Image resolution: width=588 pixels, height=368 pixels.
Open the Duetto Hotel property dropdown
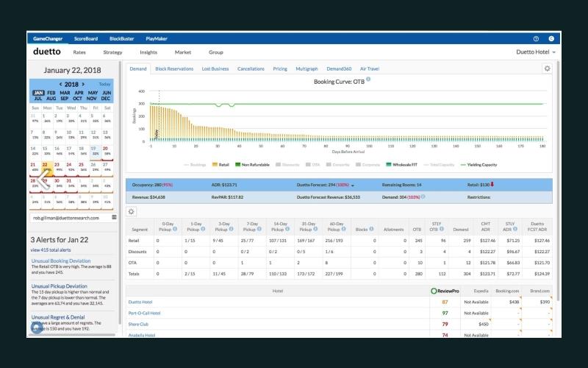pyautogui.click(x=536, y=52)
